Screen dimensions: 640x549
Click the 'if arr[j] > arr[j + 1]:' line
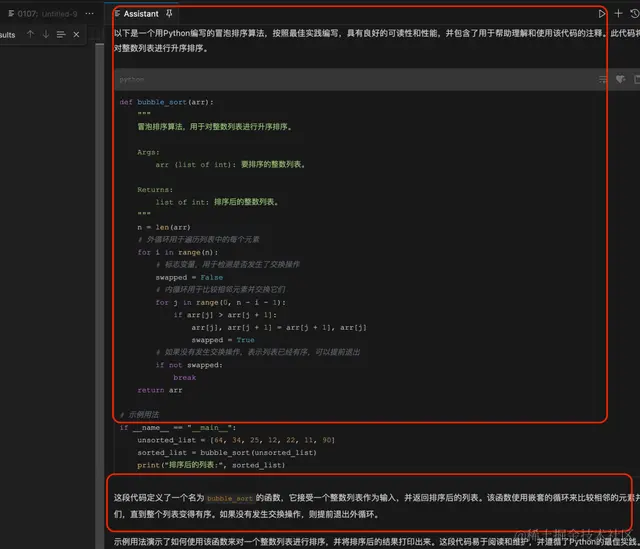225,315
